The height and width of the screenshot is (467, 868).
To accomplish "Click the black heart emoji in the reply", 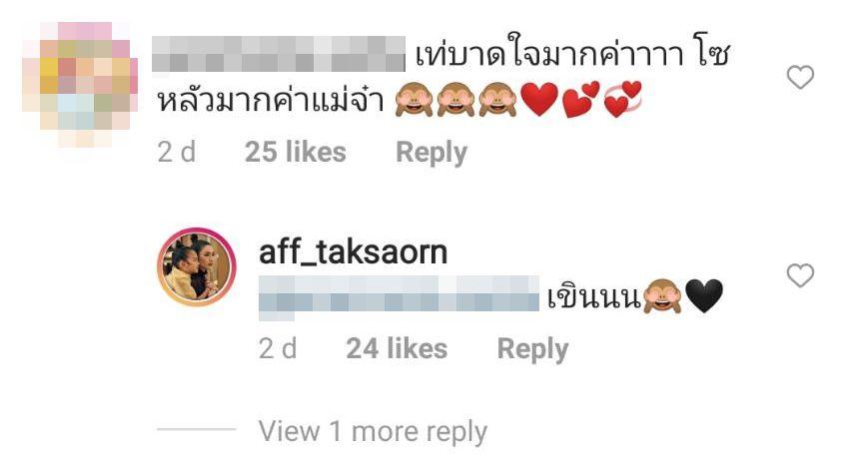I will (x=703, y=296).
